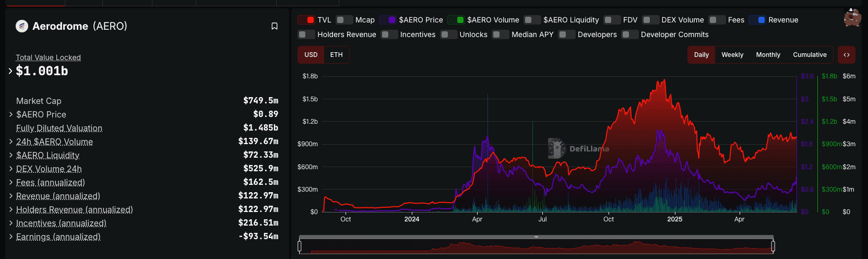
Task: Expand the Revenue (annualized) row
Action: pyautogui.click(x=11, y=196)
